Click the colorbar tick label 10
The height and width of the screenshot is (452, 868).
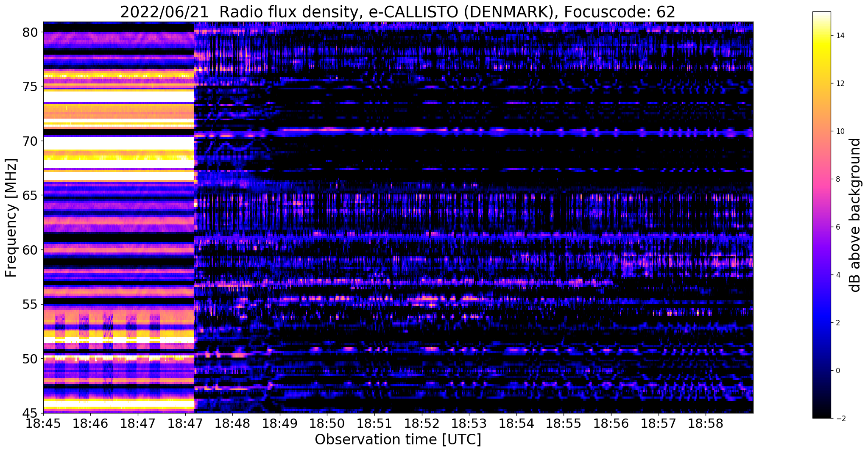click(x=840, y=131)
